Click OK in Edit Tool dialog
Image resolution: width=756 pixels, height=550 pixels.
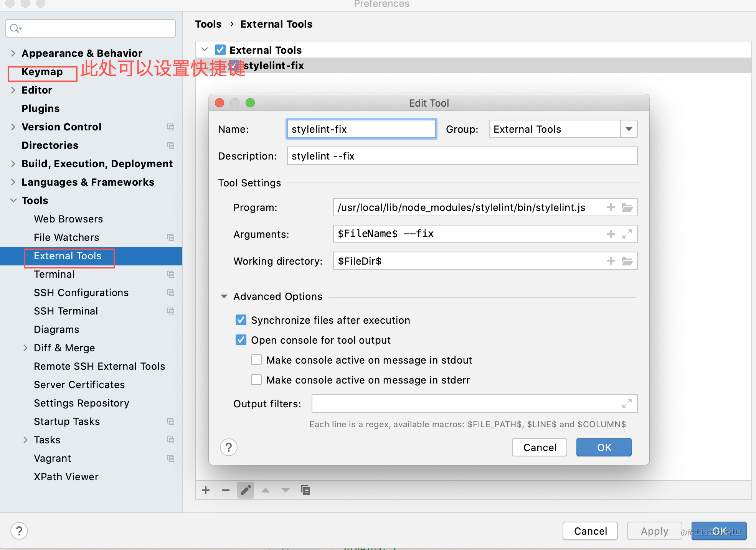tap(604, 447)
